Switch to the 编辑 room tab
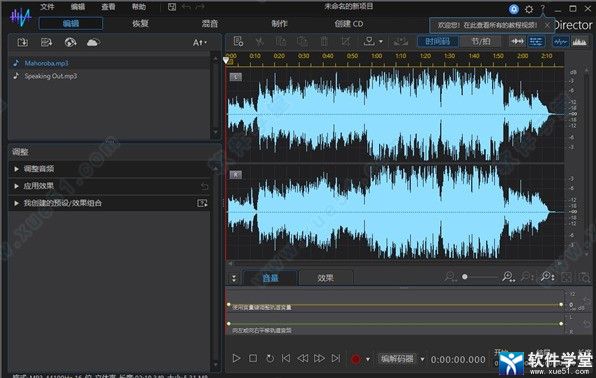The image size is (596, 378). point(71,24)
